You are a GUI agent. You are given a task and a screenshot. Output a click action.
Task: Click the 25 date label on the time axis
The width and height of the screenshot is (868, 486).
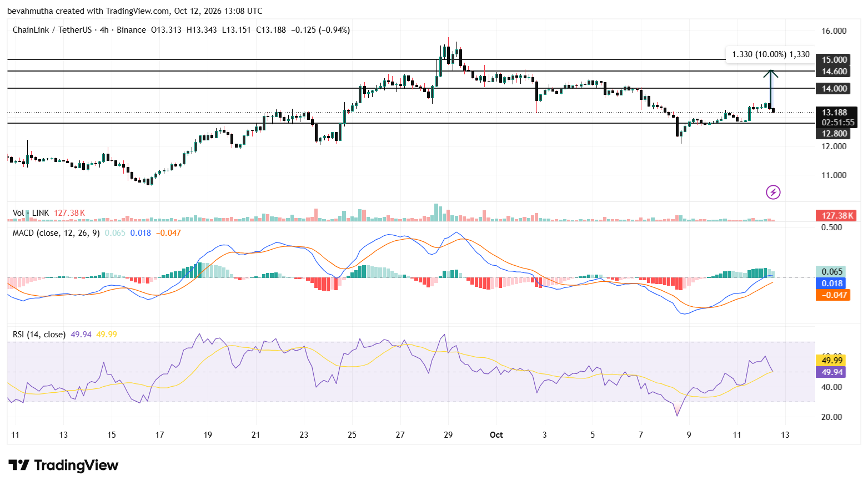click(352, 435)
